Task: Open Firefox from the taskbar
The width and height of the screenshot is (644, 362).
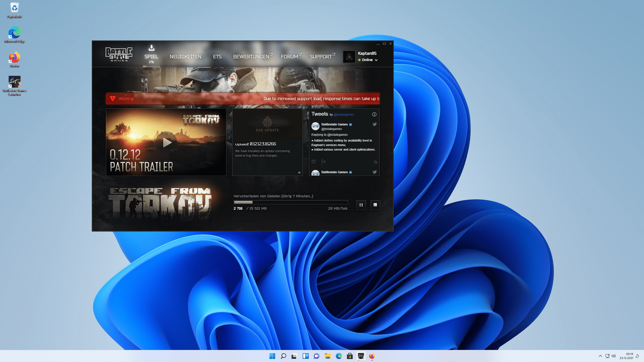Action: tap(372, 356)
